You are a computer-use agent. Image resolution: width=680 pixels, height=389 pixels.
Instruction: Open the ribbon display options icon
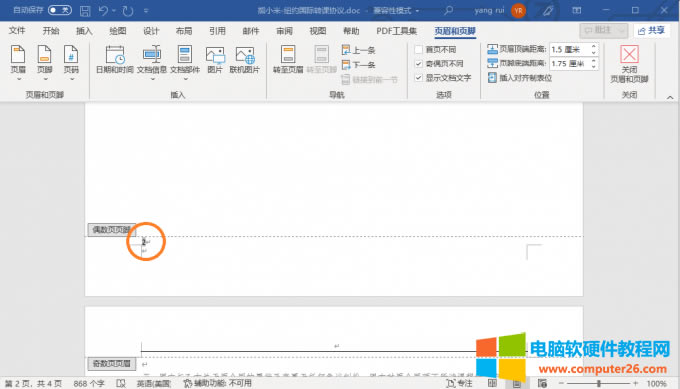click(576, 10)
